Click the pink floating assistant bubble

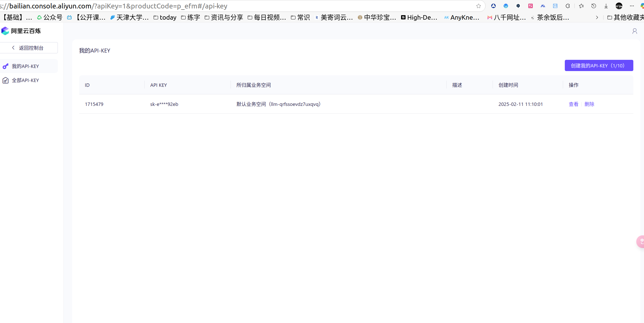pos(641,242)
